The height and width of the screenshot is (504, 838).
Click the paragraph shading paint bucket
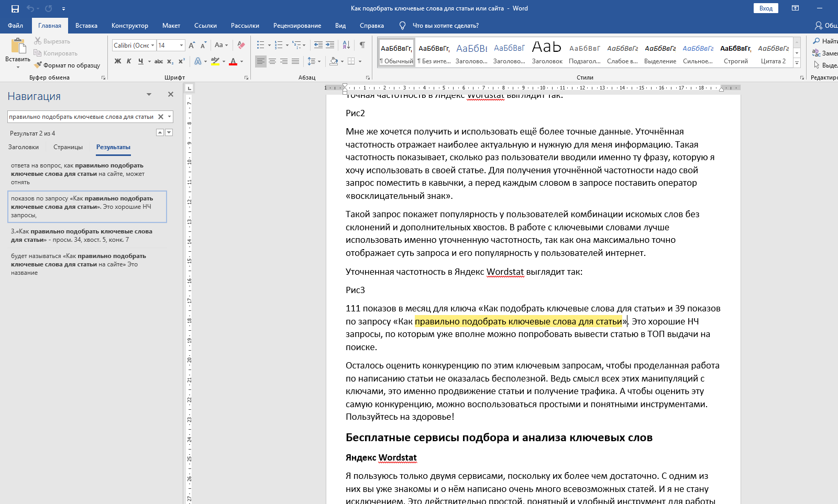click(334, 61)
